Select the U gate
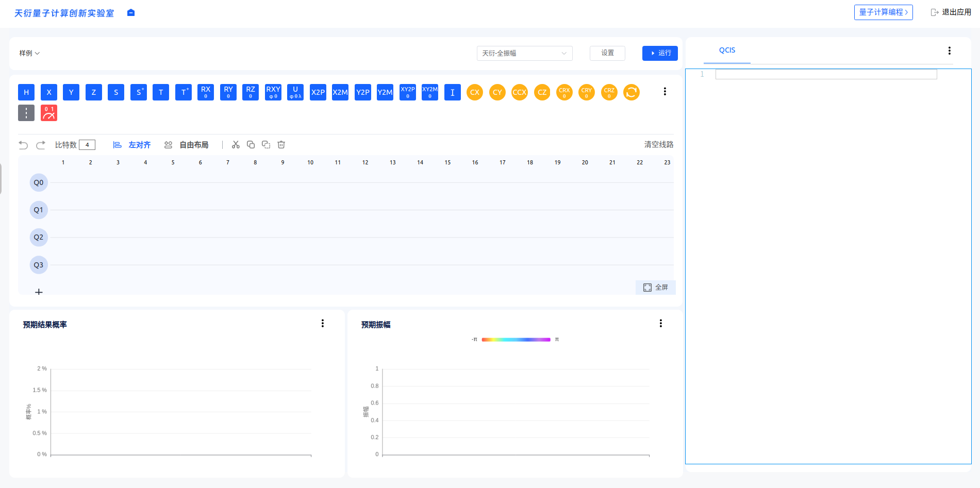 295,92
